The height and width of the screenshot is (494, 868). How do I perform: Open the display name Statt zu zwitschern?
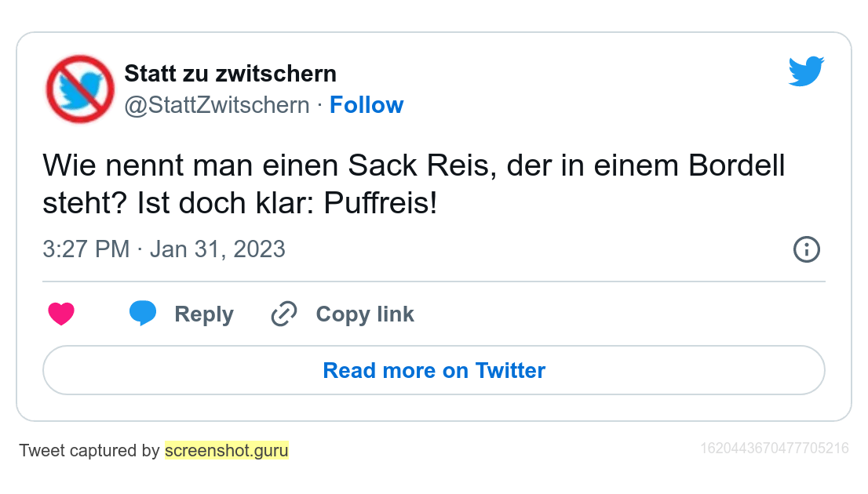(231, 74)
